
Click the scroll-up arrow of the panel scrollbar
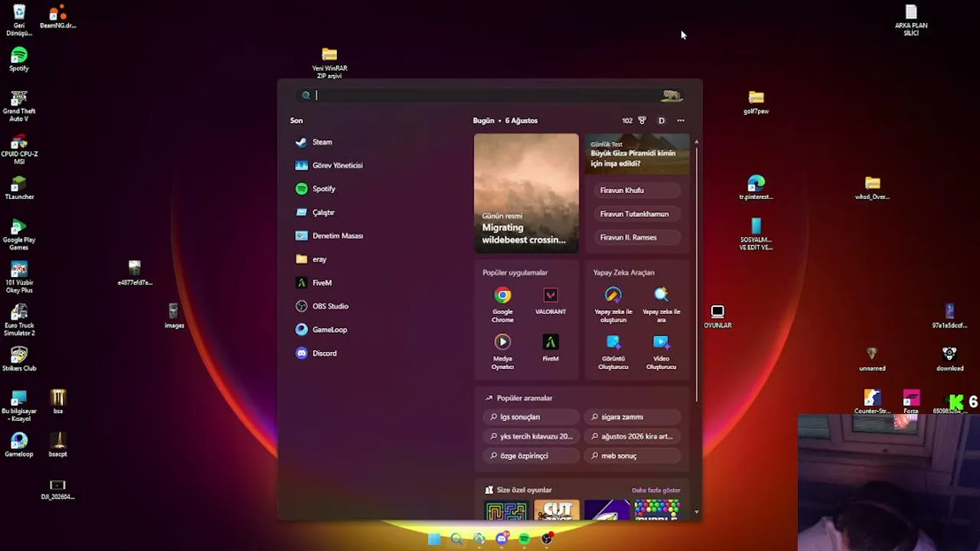coord(696,142)
